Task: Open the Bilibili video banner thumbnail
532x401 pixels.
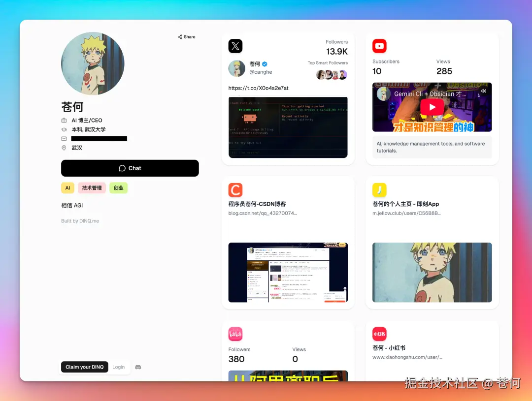Action: pos(288,376)
